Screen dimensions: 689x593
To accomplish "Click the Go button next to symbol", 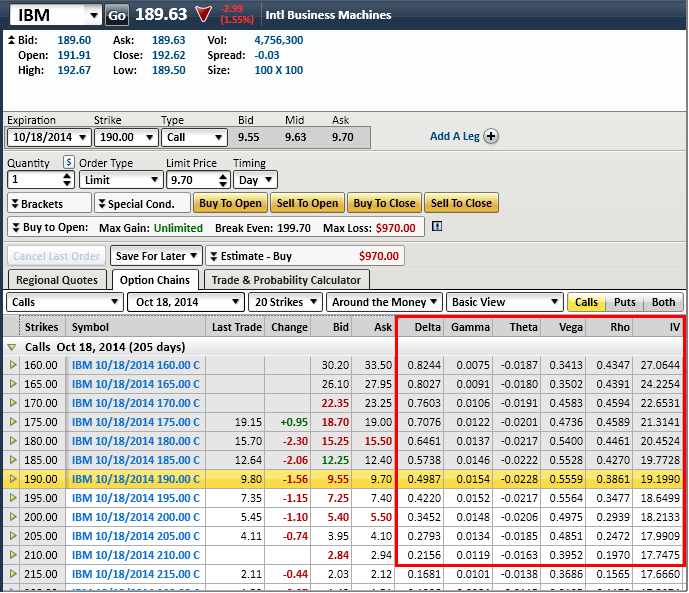I will tap(116, 15).
